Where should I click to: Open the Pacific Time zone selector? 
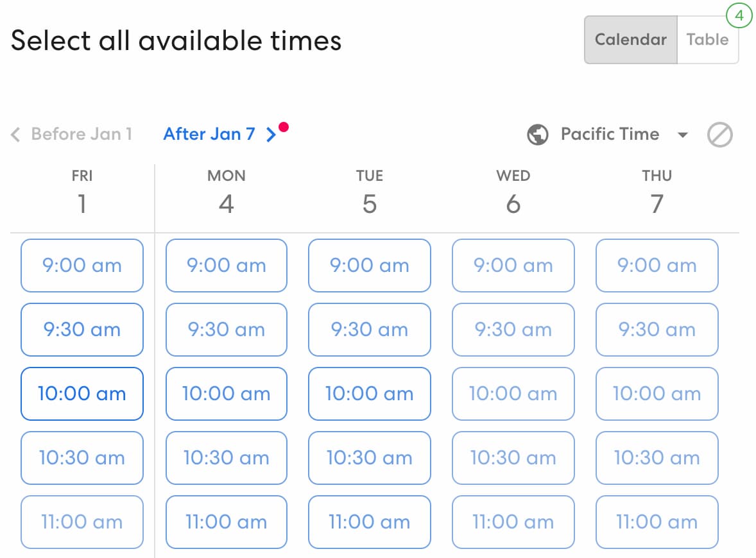click(610, 134)
